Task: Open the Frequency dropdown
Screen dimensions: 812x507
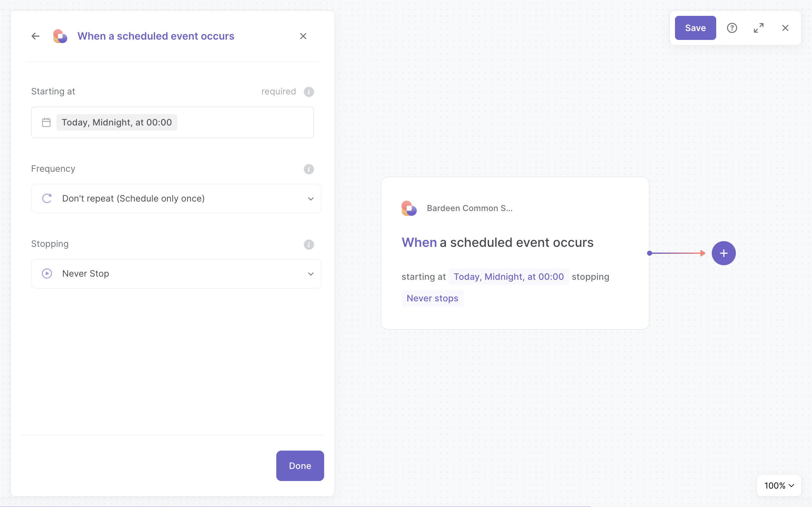Action: click(x=176, y=198)
